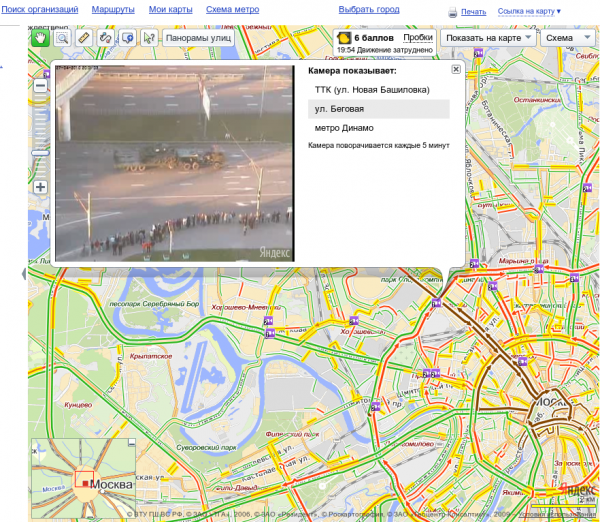Select camera view метро Динамо
The height and width of the screenshot is (522, 600).
[x=343, y=127]
